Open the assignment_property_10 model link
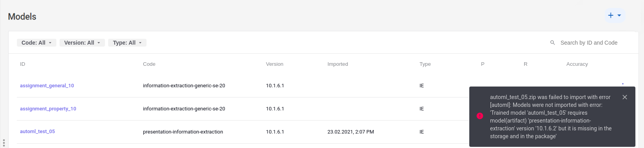644x148 pixels. [x=48, y=109]
